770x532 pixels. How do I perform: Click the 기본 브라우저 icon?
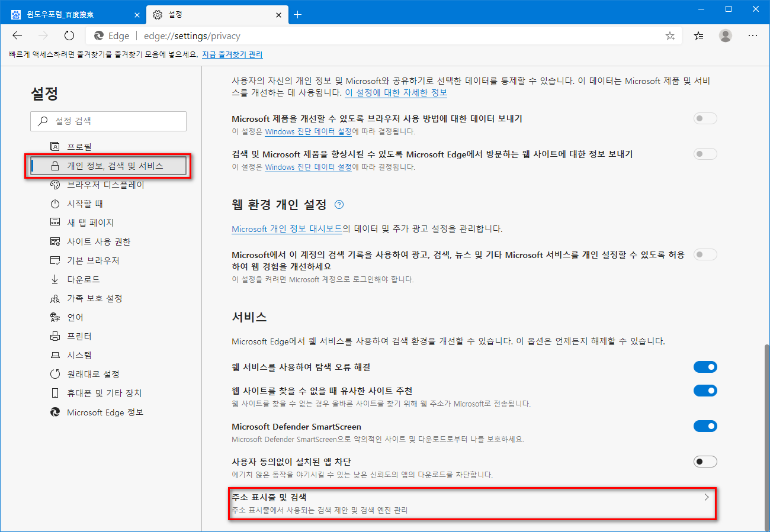click(55, 260)
